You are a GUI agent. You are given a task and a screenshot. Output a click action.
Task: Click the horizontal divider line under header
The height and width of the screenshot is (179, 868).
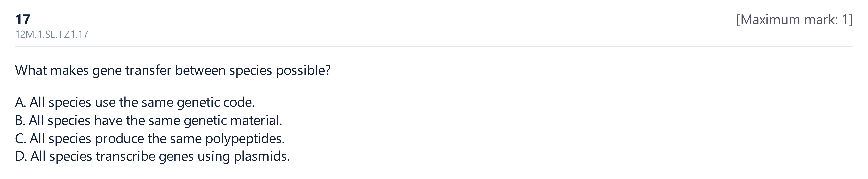tap(434, 46)
